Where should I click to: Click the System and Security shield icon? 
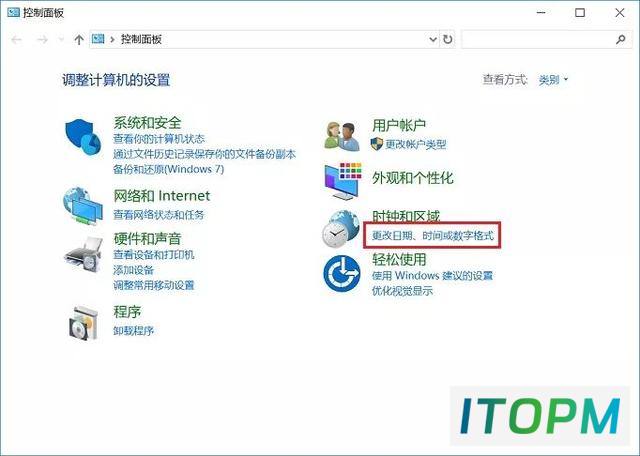click(x=83, y=137)
